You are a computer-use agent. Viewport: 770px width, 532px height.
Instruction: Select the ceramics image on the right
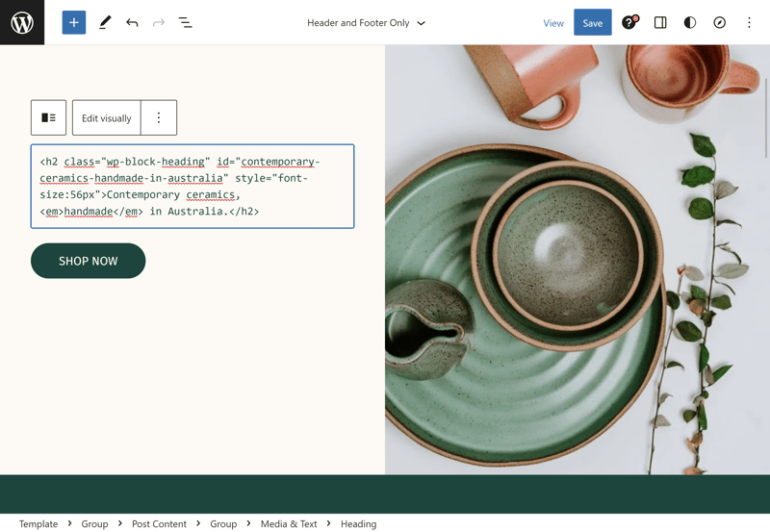point(577,260)
